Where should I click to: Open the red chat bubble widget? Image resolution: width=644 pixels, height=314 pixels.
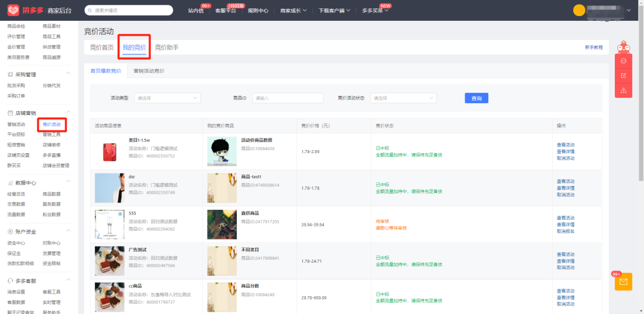coord(623,61)
